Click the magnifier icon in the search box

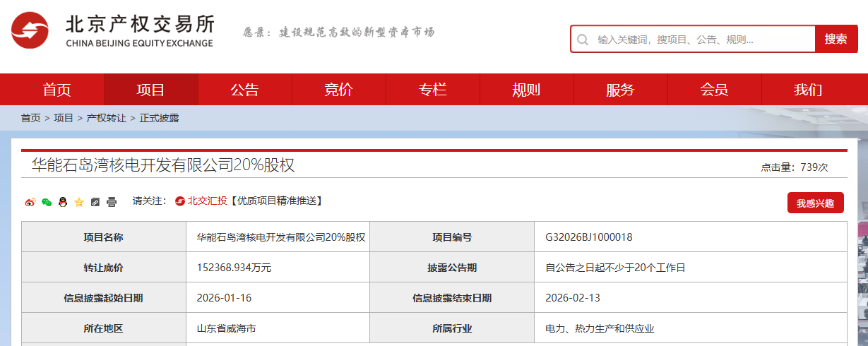point(583,40)
